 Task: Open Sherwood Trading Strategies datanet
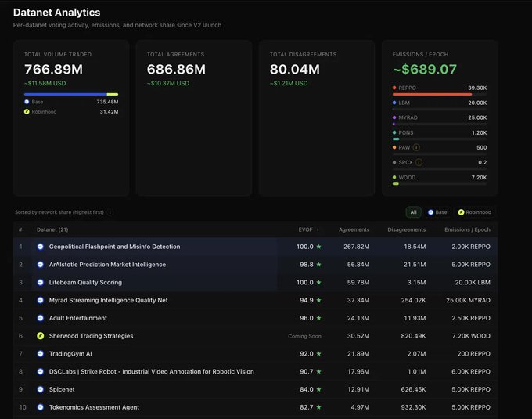[x=92, y=336]
